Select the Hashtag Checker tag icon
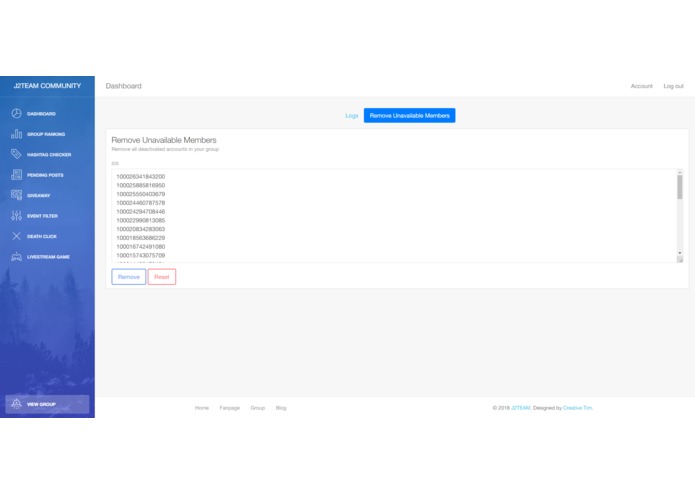695x494 pixels. (16, 154)
